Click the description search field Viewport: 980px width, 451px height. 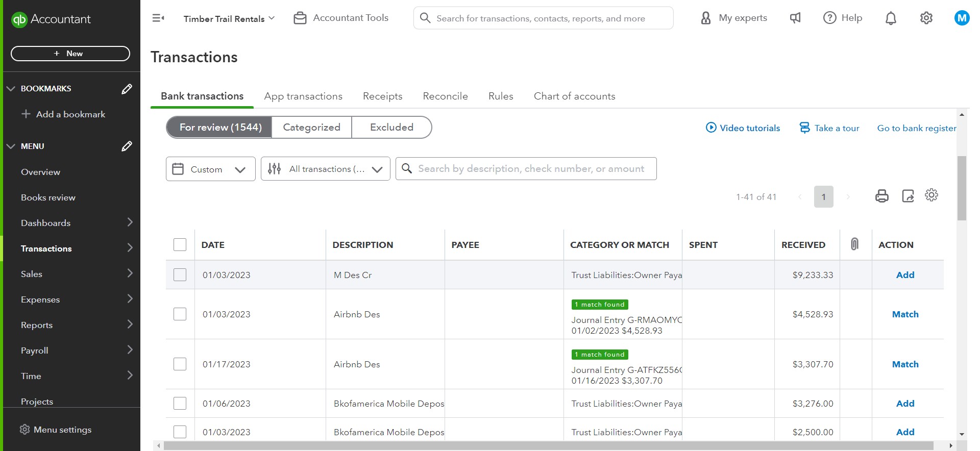(x=531, y=169)
